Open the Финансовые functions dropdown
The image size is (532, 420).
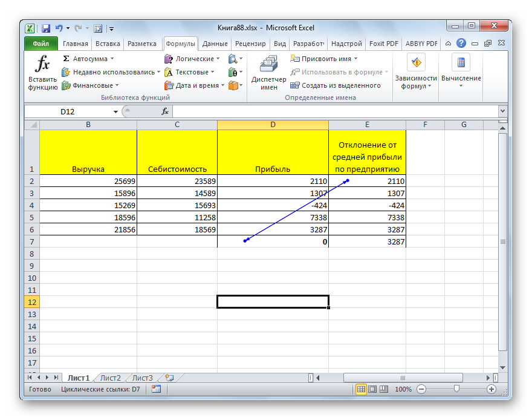coord(117,85)
